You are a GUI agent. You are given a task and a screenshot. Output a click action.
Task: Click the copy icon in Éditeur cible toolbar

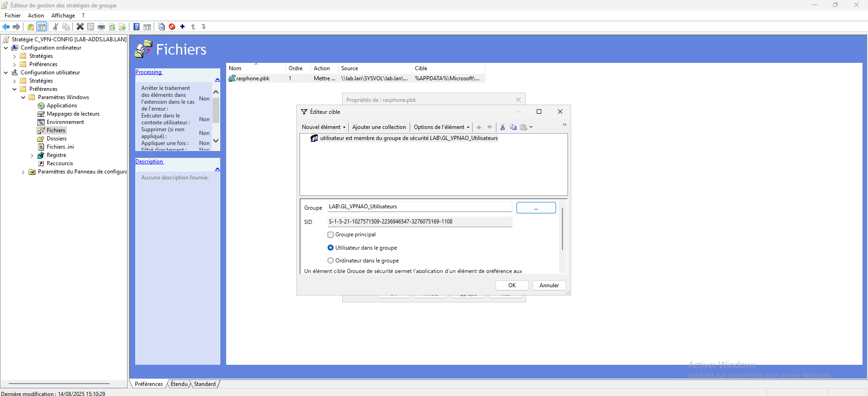click(513, 127)
